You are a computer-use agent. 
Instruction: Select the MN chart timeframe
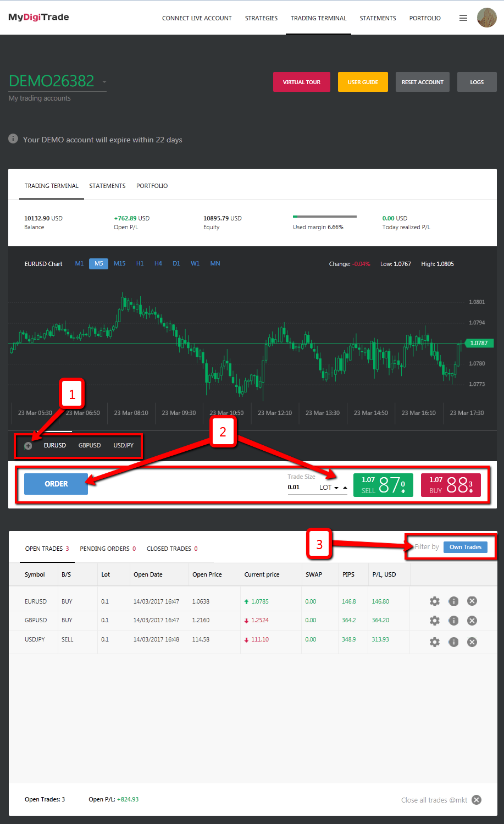[215, 264]
